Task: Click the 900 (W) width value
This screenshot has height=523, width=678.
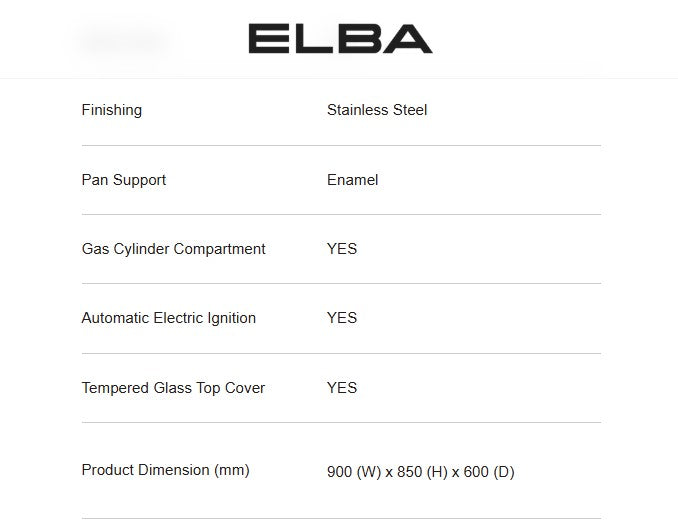Action: pyautogui.click(x=353, y=472)
